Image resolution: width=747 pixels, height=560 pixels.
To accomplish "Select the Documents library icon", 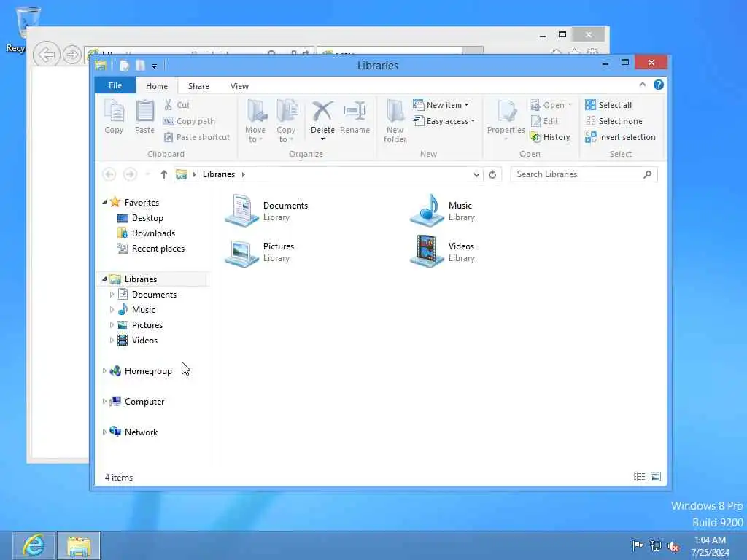I will (241, 211).
